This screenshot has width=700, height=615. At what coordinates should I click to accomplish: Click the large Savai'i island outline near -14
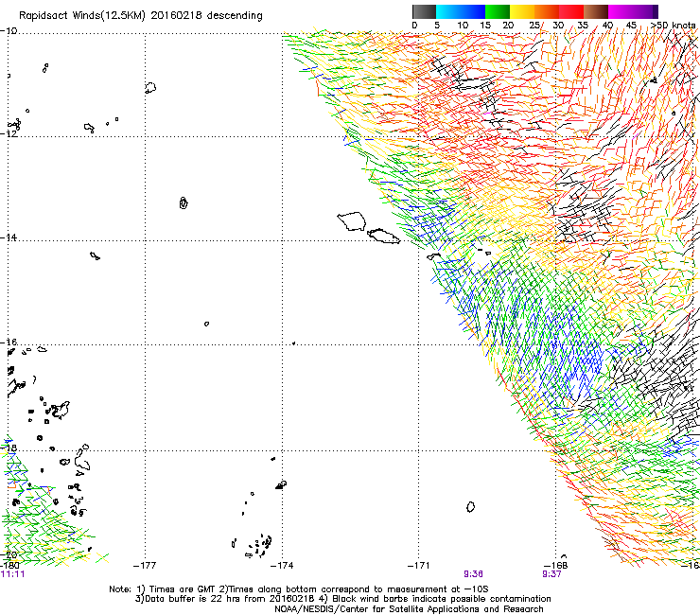click(x=351, y=221)
